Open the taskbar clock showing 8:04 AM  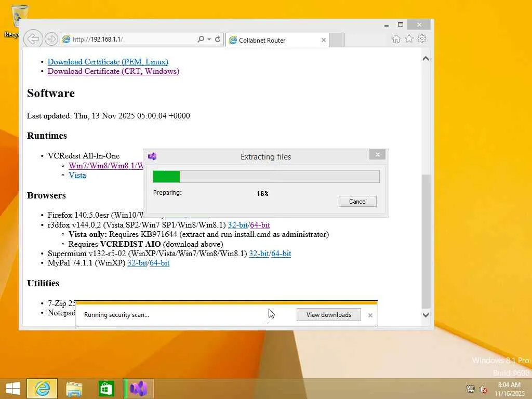[x=509, y=389]
